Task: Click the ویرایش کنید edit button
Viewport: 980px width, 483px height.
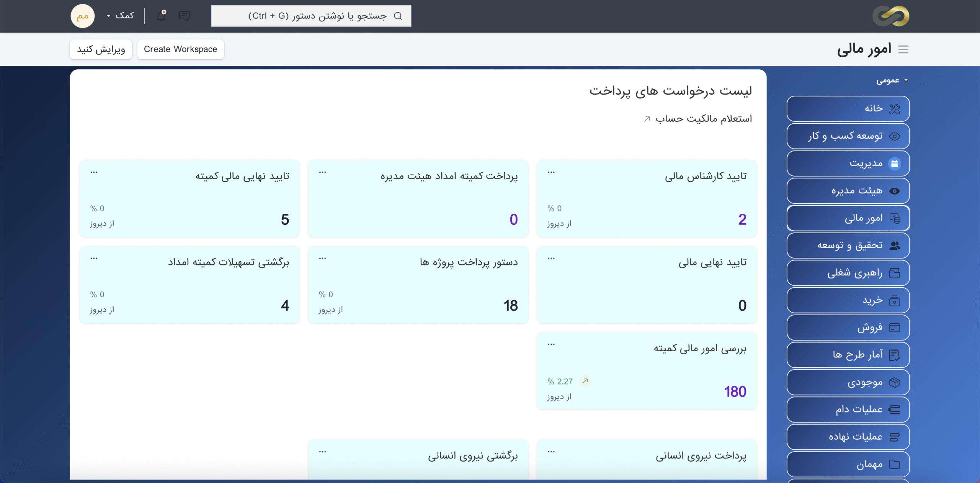Action: 101,49
